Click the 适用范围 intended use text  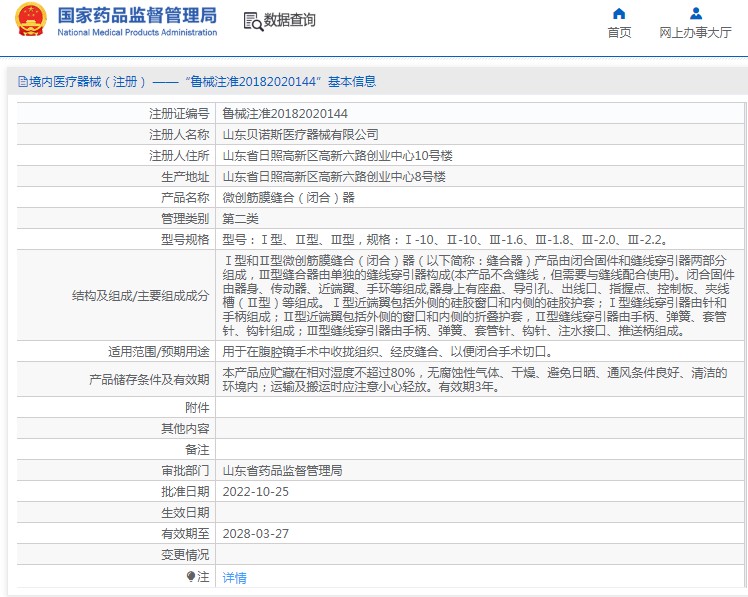tap(388, 352)
